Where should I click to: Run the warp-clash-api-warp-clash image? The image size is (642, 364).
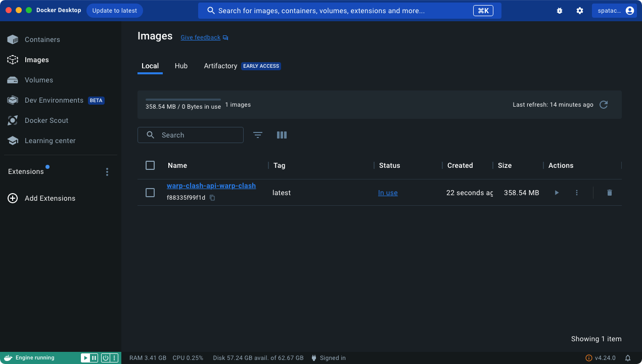coord(557,193)
